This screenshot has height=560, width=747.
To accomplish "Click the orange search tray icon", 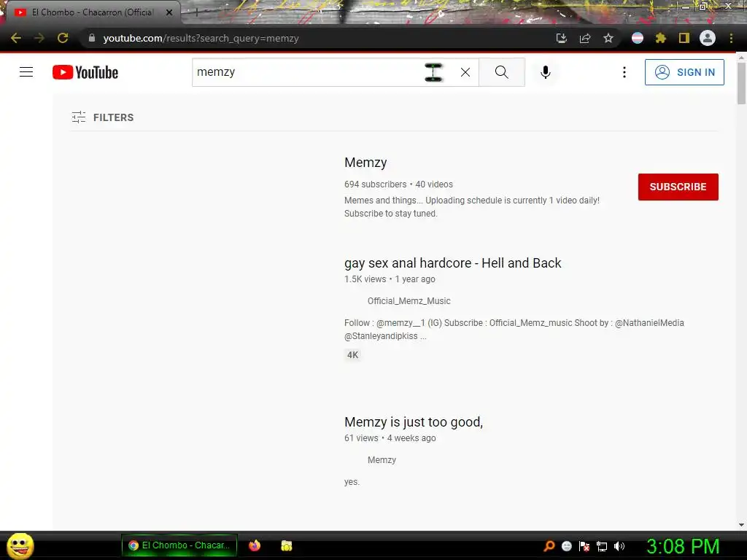I will click(549, 546).
